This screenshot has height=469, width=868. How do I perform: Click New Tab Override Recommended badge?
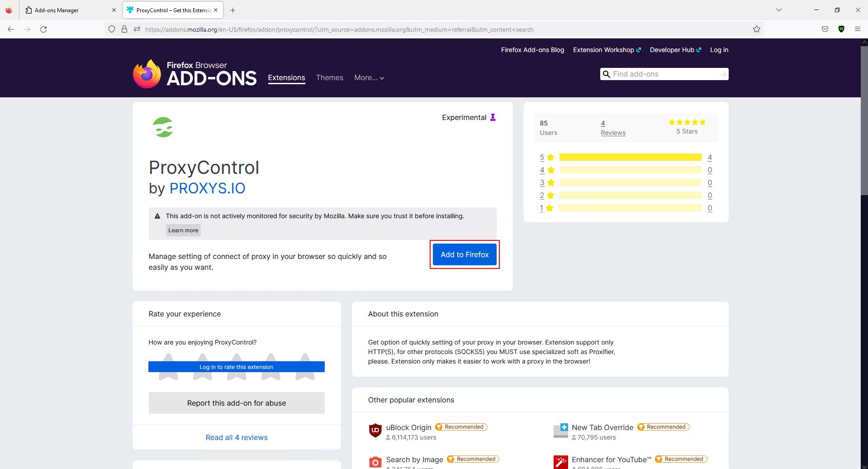click(663, 427)
